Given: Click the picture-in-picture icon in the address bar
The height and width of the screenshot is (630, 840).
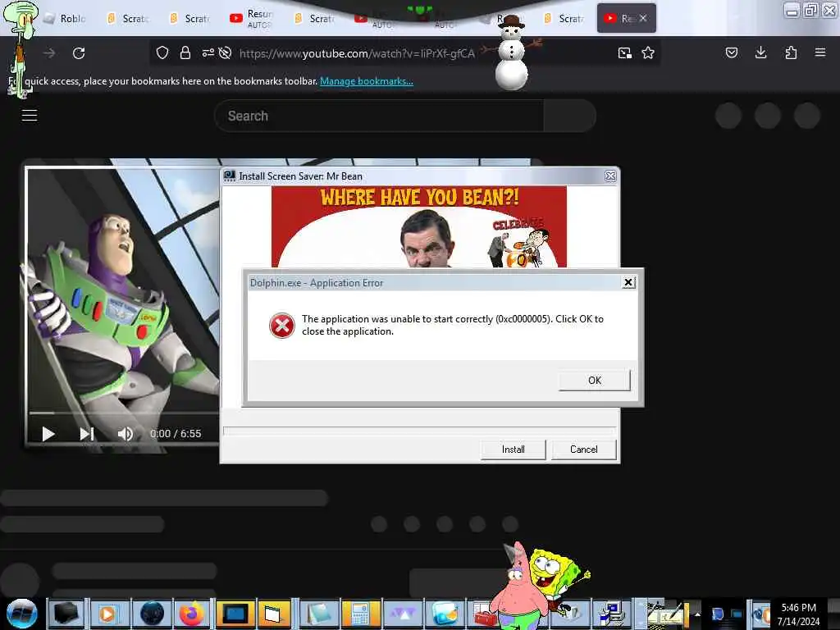Looking at the screenshot, I should coord(624,52).
